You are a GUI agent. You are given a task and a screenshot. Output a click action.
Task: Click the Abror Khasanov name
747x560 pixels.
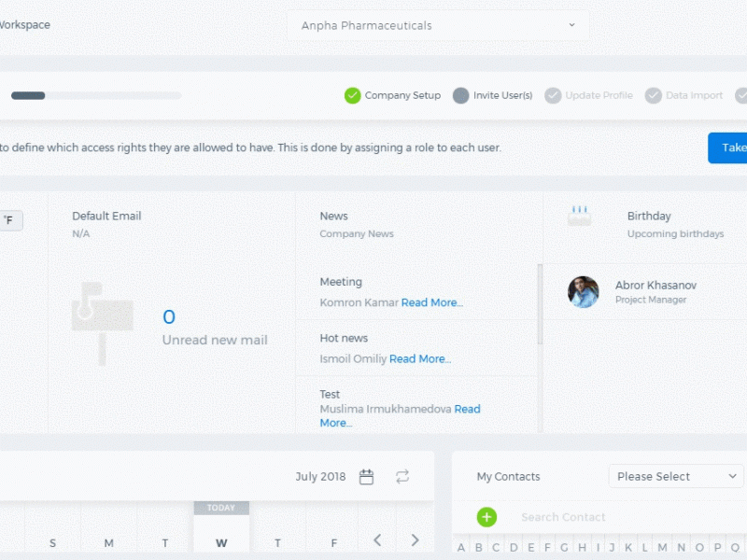pyautogui.click(x=655, y=286)
